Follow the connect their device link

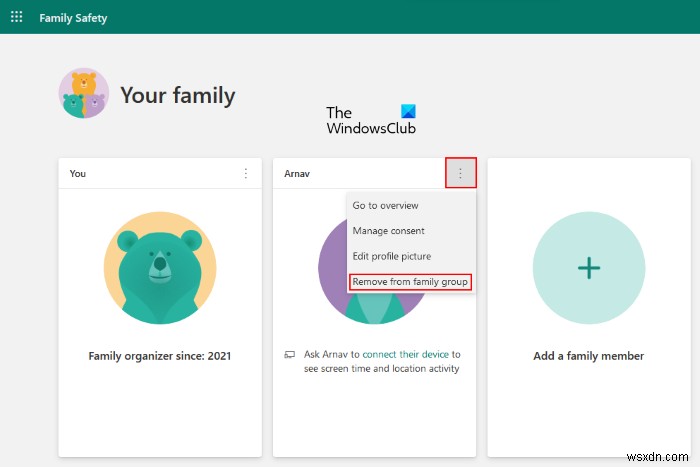[x=405, y=354]
